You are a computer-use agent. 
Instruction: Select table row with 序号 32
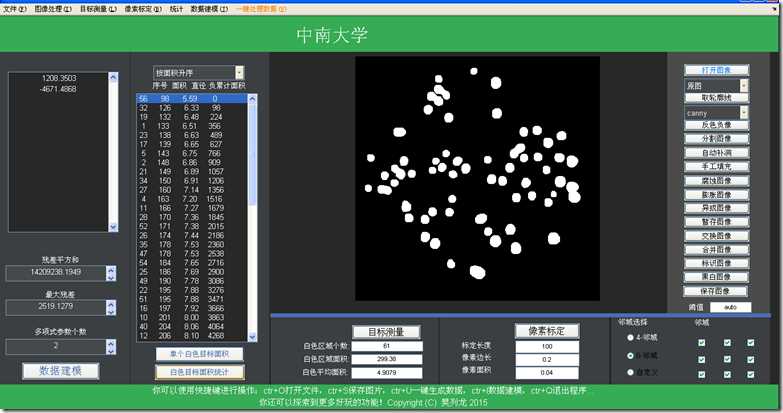coord(192,108)
